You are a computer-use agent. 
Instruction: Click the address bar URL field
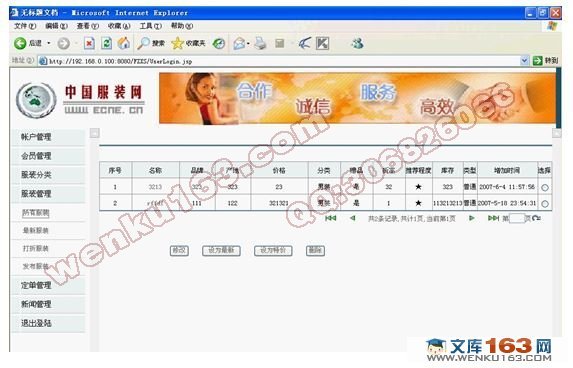283,61
